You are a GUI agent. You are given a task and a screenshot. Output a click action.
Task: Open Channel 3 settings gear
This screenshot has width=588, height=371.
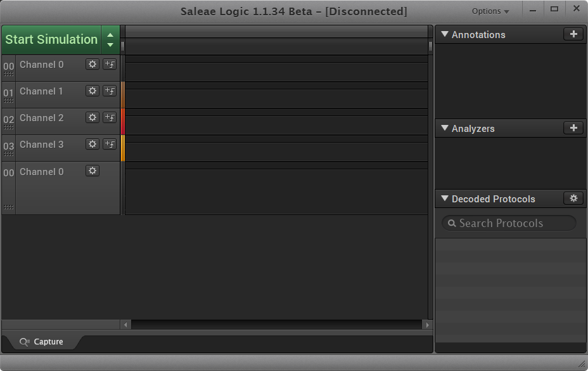(93, 144)
